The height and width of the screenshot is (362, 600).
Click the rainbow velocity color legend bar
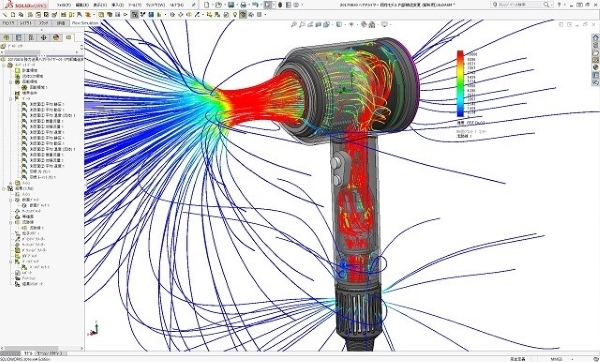point(460,84)
